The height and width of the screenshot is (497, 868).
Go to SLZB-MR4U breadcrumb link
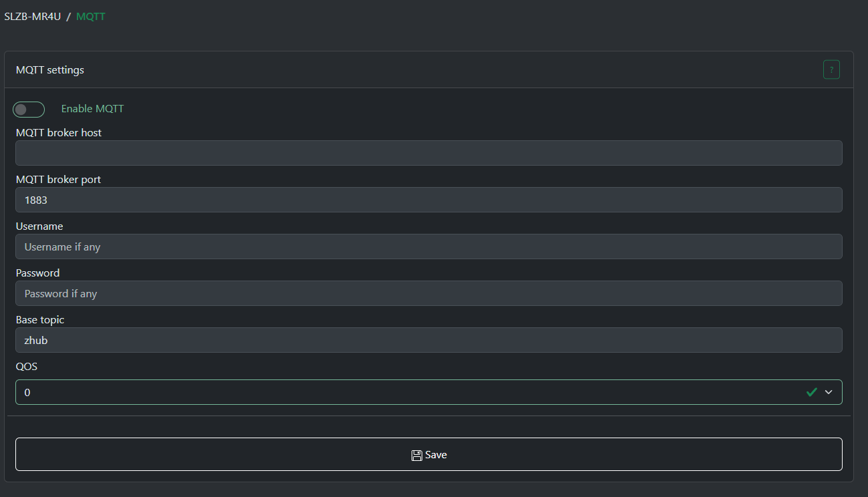pos(33,17)
